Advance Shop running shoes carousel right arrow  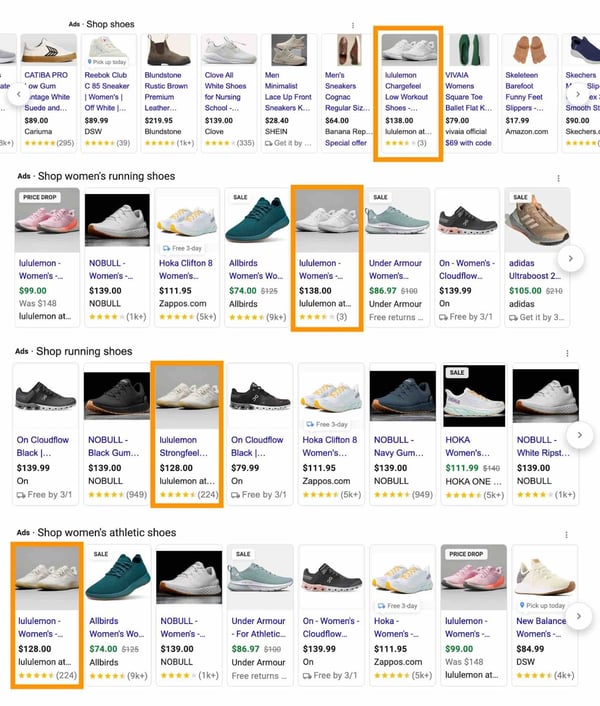coord(580,435)
